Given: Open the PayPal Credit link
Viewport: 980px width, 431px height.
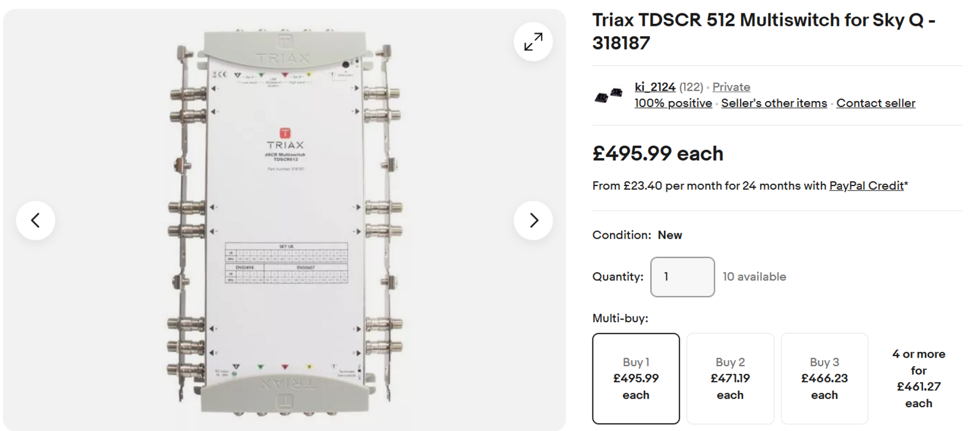Looking at the screenshot, I should point(866,186).
